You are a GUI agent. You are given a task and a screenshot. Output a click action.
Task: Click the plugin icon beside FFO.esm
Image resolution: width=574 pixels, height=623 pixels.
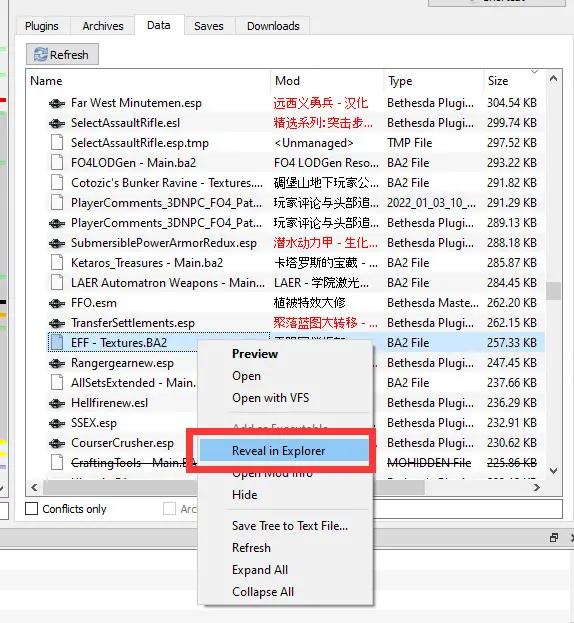point(57,304)
